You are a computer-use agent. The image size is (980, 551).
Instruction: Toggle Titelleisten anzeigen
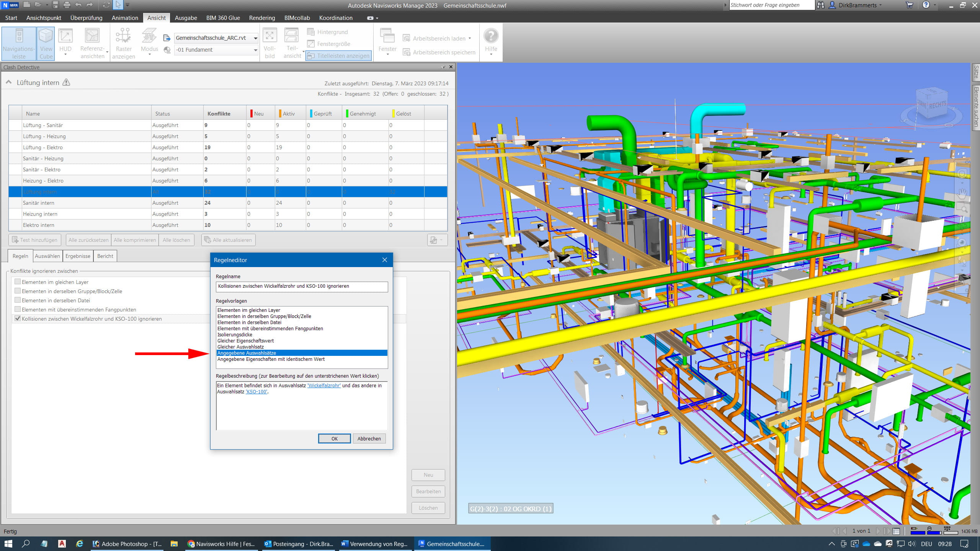click(338, 55)
